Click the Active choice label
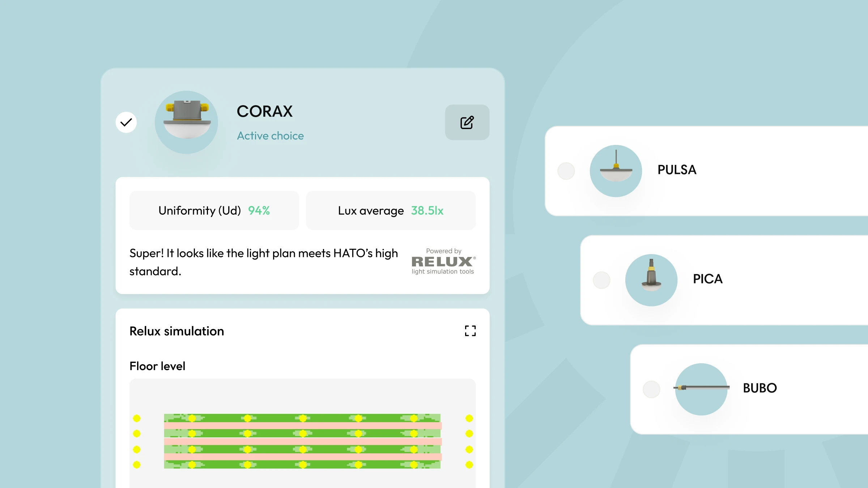This screenshot has width=868, height=488. click(270, 136)
